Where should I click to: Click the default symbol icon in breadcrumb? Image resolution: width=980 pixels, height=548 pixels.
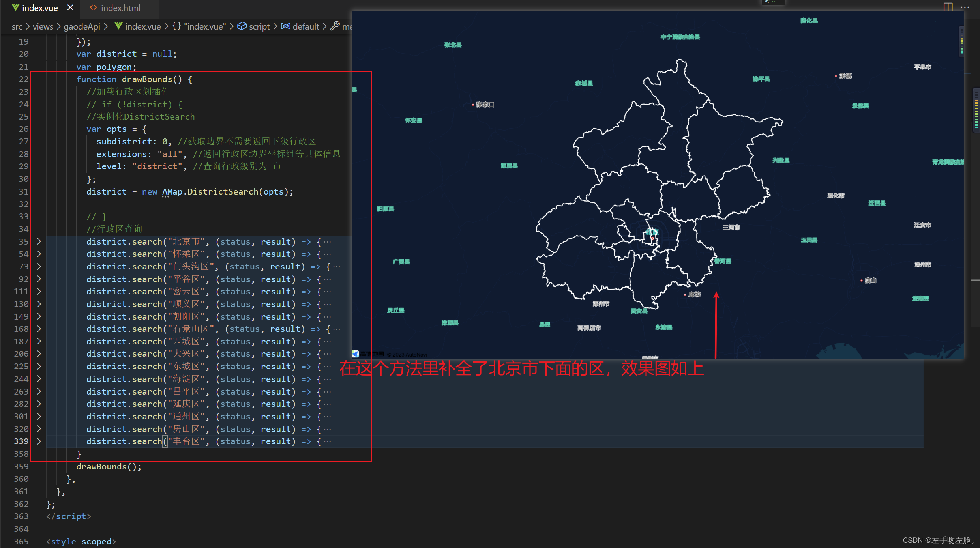285,26
